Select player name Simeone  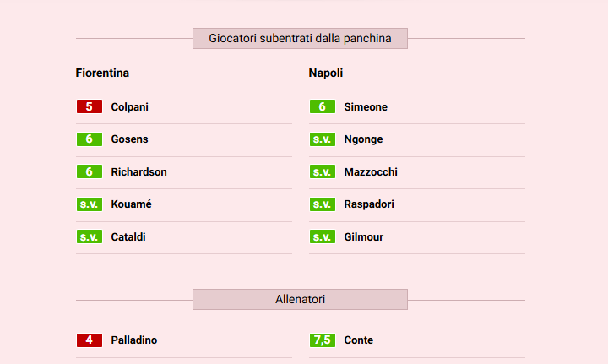click(x=366, y=107)
